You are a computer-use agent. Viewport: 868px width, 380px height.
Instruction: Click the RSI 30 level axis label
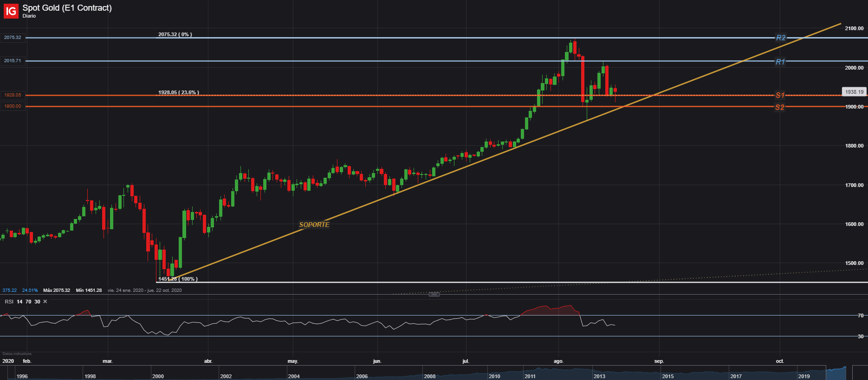(x=861, y=336)
